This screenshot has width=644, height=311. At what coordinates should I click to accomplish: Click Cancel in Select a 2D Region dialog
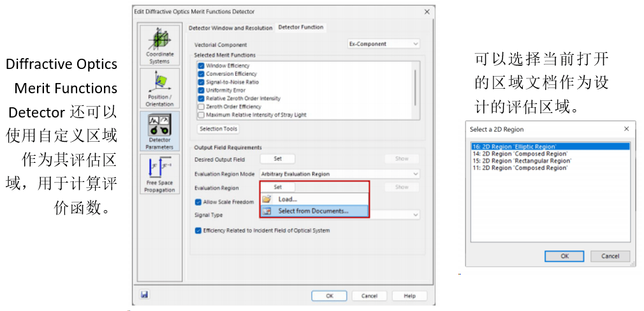[x=610, y=256]
